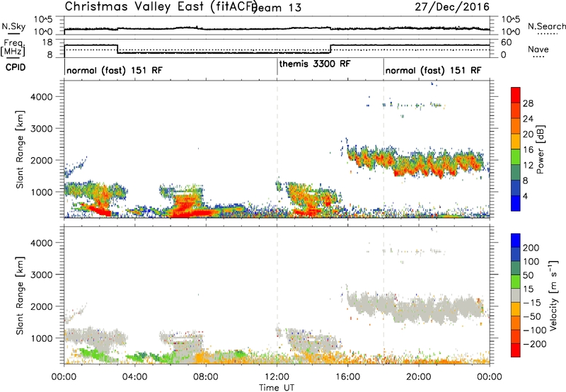The width and height of the screenshot is (566, 392).
Task: Select the 'CPID' row label
Action: point(15,67)
